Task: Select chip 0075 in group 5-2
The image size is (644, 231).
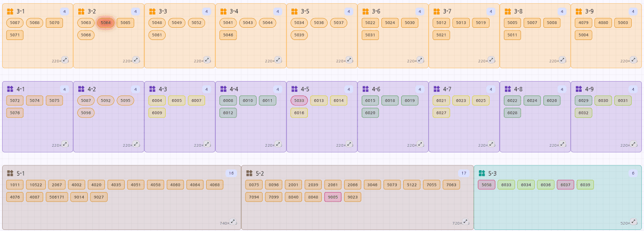Action: click(x=254, y=185)
